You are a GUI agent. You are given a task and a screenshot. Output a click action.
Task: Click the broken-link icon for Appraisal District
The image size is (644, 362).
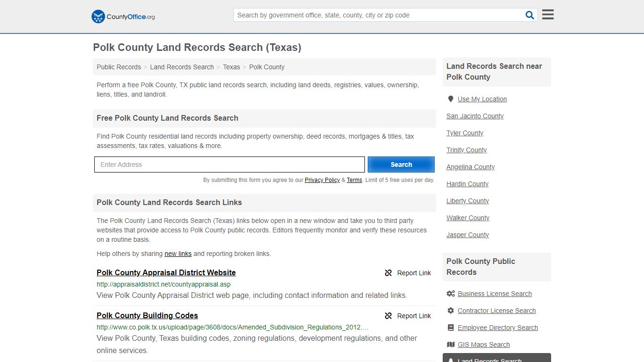pos(388,273)
